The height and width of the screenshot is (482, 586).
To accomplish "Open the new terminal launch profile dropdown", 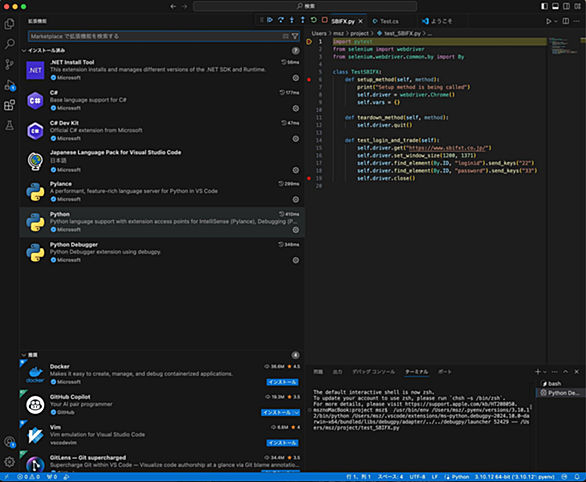I will [545, 372].
